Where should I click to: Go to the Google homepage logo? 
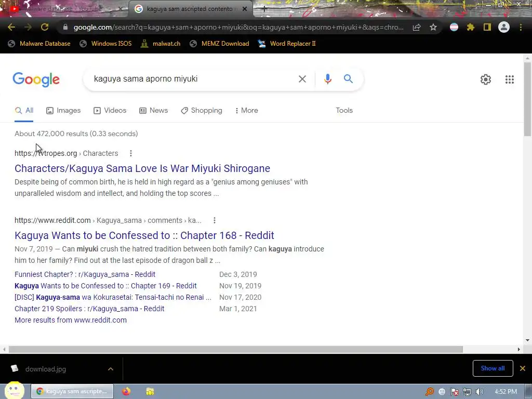(x=36, y=79)
